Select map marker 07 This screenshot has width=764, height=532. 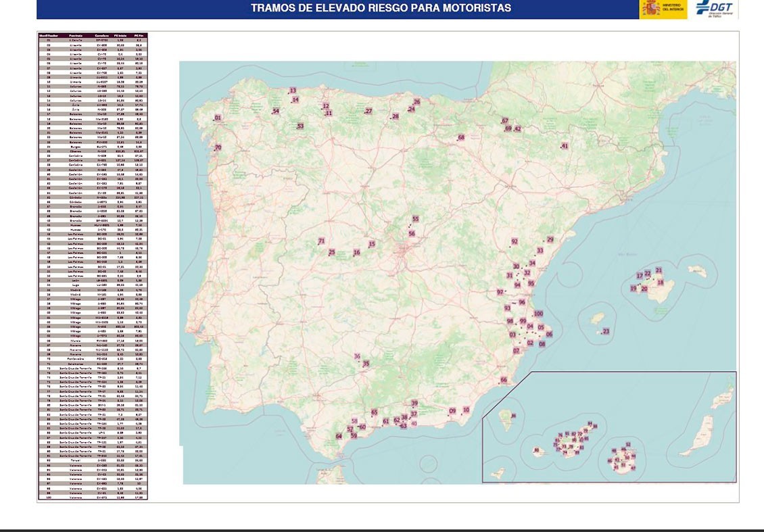[x=517, y=351]
